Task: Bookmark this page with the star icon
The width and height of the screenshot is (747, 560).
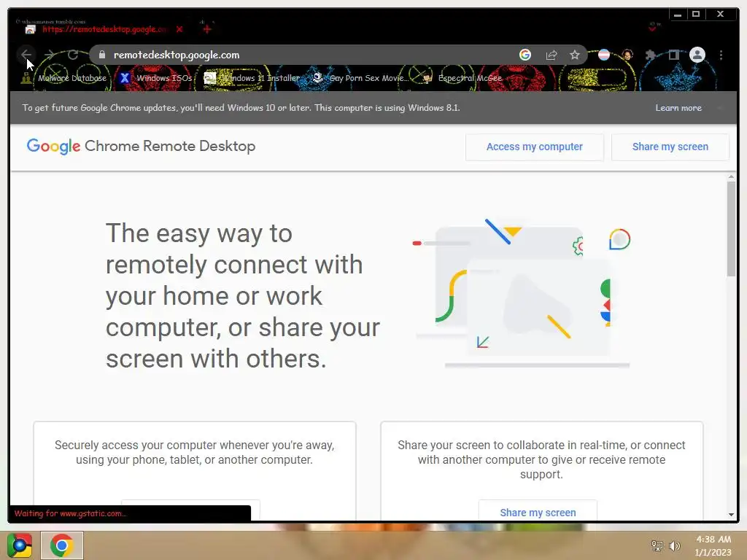Action: [x=575, y=55]
